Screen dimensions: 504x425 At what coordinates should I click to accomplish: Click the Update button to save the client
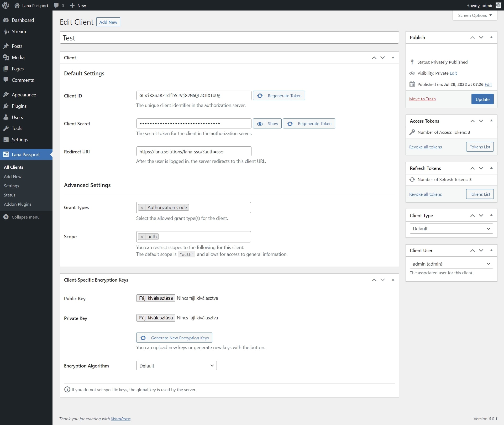[x=482, y=99]
